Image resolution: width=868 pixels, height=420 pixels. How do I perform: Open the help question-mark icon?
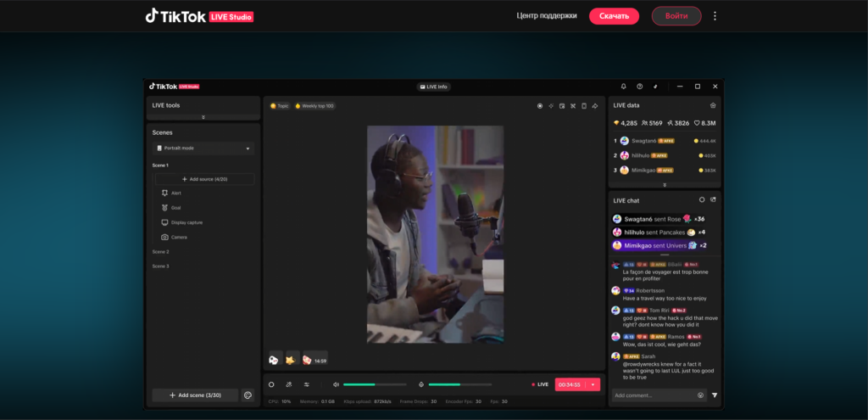(639, 87)
